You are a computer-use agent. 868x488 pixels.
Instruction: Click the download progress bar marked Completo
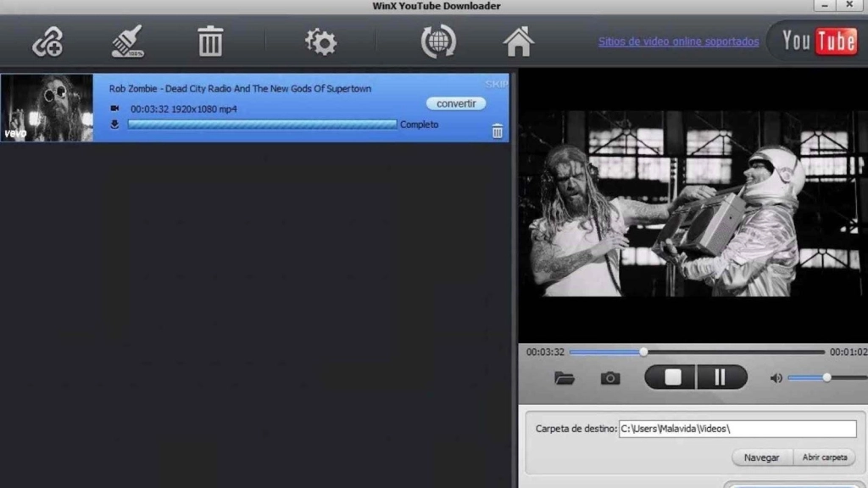tap(262, 125)
